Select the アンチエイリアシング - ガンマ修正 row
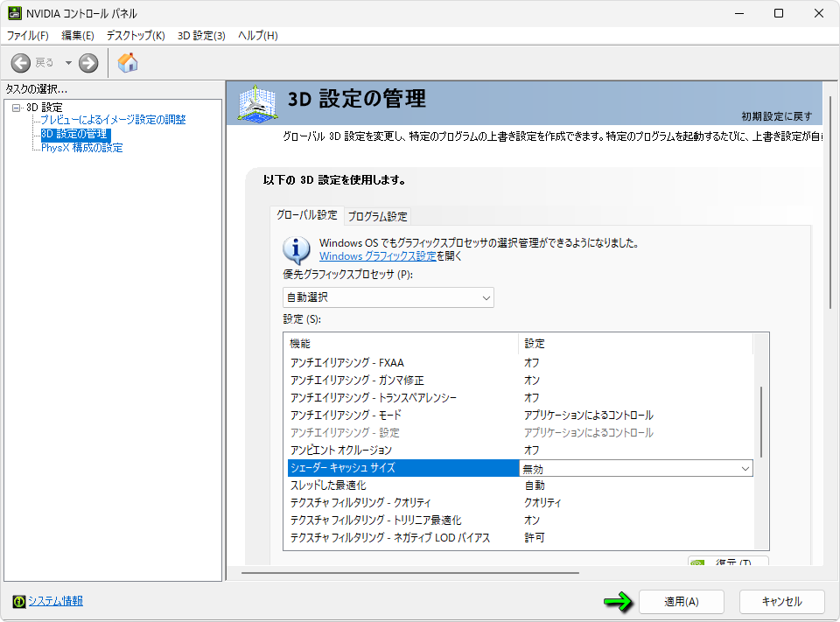Screen dimensions: 840x622 tap(520, 381)
